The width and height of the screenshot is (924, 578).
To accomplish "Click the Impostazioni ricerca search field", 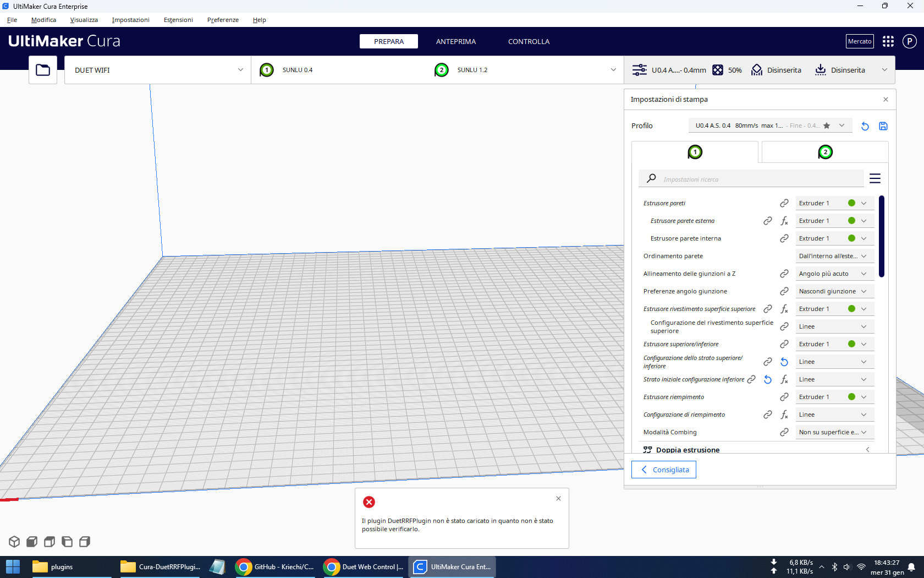I will 751,179.
